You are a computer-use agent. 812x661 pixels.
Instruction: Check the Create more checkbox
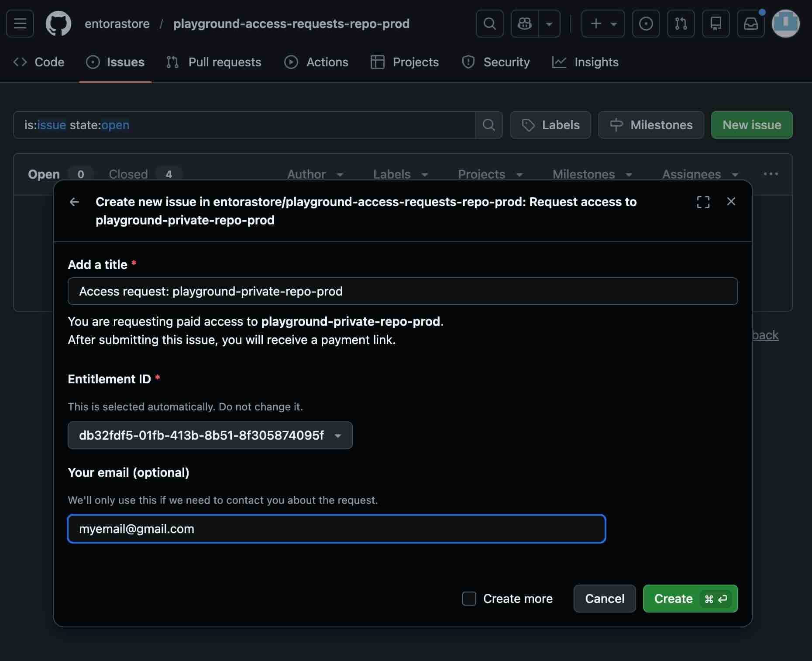[469, 599]
